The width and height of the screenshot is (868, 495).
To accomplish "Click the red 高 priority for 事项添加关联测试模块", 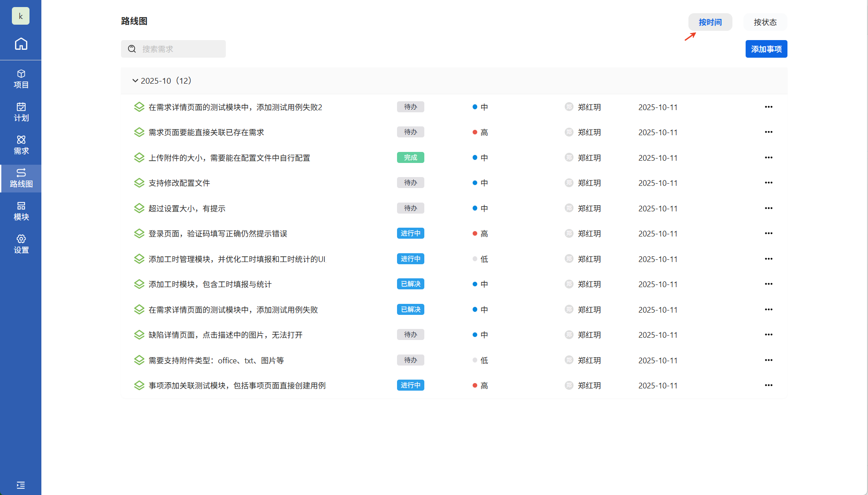I will click(x=480, y=385).
